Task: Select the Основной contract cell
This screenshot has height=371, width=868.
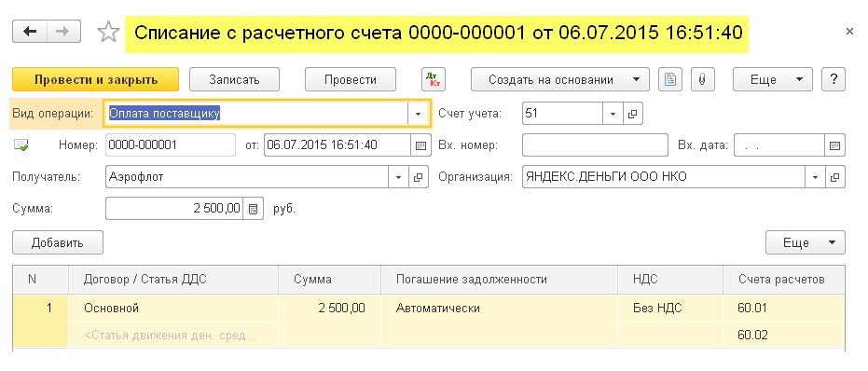Action: tap(173, 309)
